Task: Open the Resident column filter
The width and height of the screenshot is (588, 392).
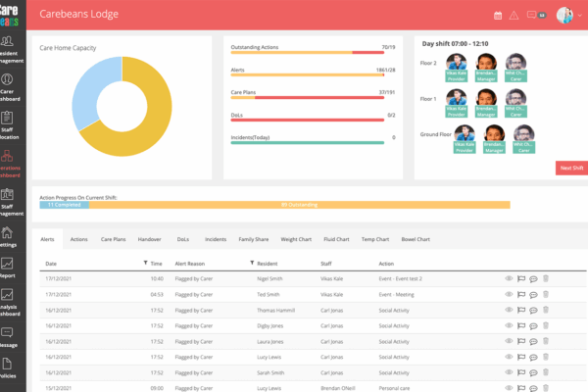Action: (x=253, y=263)
